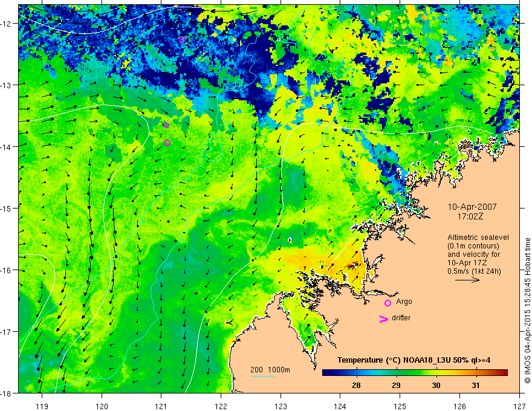Viewport: 532px width, 411px height.
Task: Click latitude axis label -12
Action: pos(7,24)
